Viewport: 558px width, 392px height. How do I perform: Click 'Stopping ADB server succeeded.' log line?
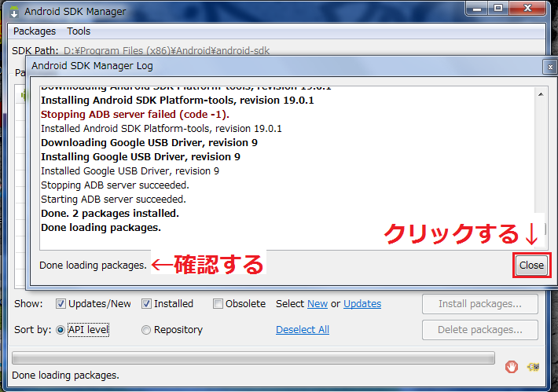[x=115, y=185]
